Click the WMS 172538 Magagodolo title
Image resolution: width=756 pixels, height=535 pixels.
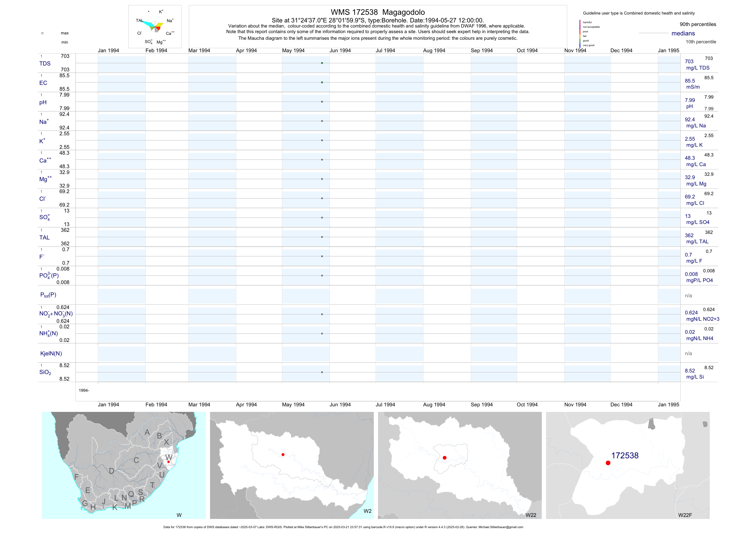point(378,12)
